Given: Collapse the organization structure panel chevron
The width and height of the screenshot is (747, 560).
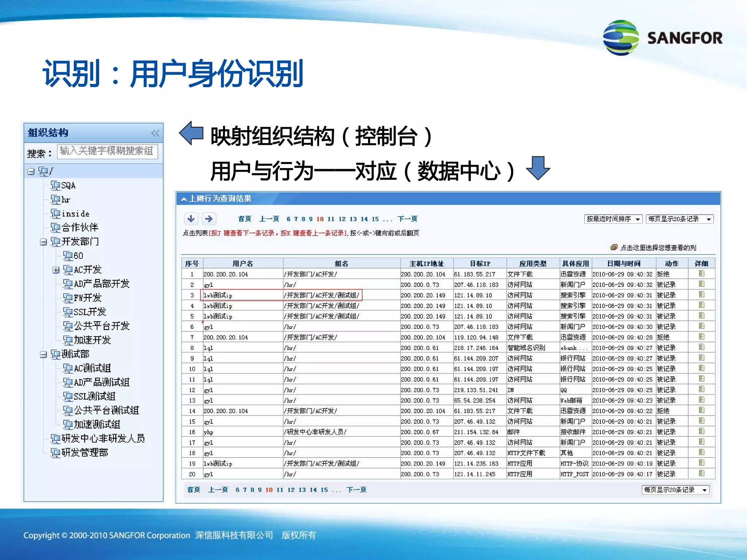Looking at the screenshot, I should (155, 133).
